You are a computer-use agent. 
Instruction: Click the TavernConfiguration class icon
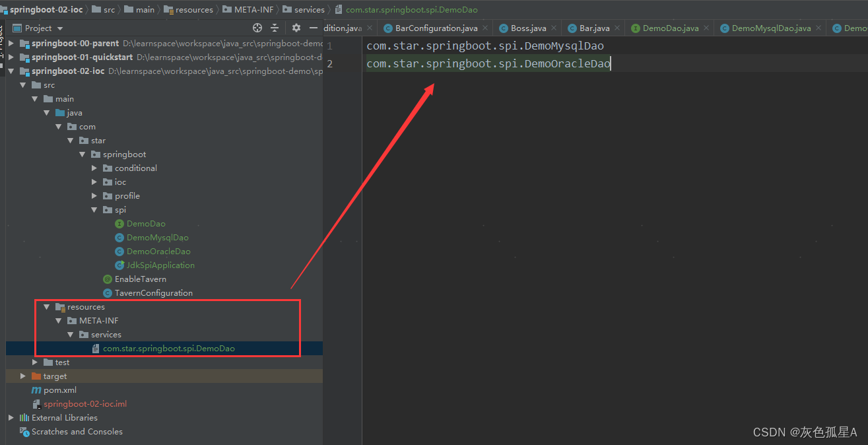[108, 293]
